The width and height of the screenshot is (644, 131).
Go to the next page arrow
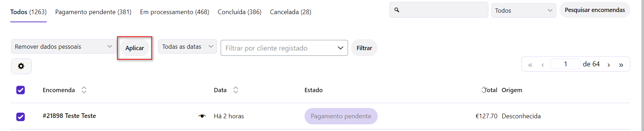pos(609,65)
